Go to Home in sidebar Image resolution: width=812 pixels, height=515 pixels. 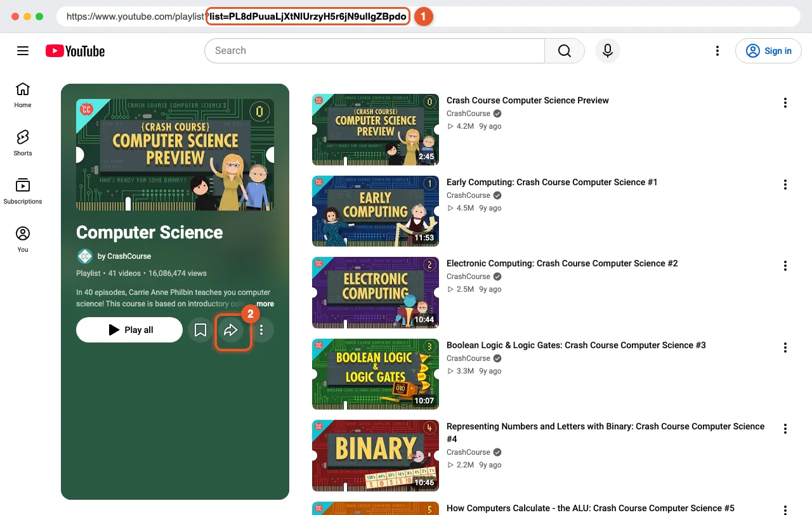point(23,95)
